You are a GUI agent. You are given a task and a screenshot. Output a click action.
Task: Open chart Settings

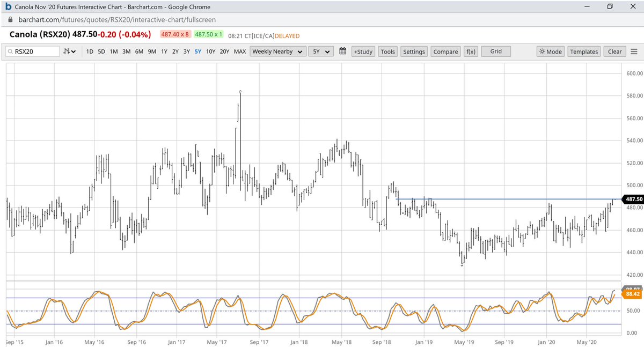pos(414,51)
